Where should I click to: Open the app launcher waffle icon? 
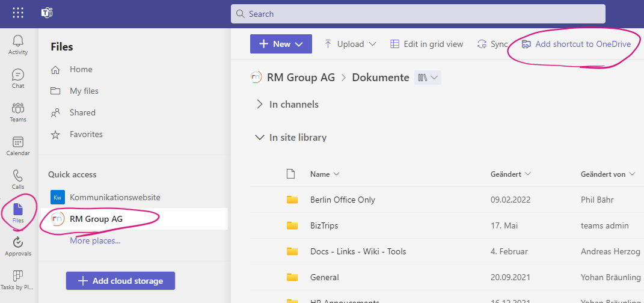(x=18, y=13)
